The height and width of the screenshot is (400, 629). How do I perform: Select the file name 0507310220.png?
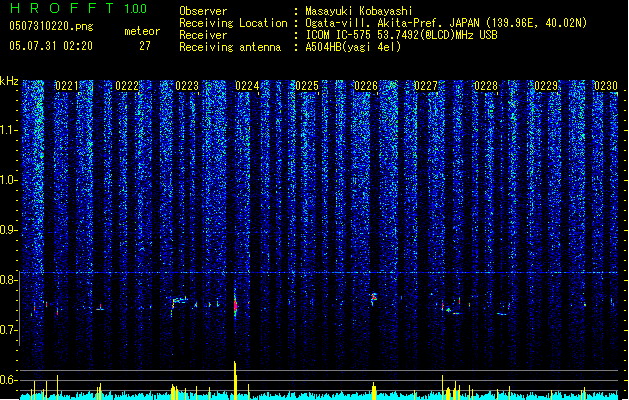click(51, 26)
